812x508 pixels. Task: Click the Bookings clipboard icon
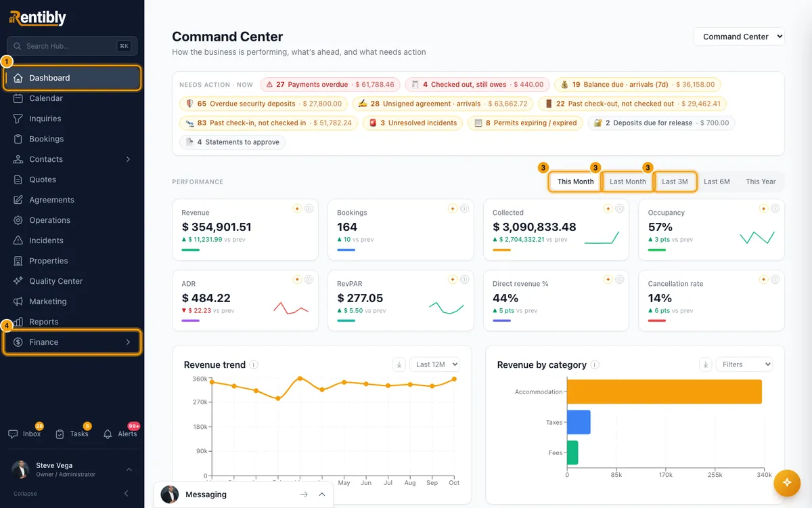point(18,139)
